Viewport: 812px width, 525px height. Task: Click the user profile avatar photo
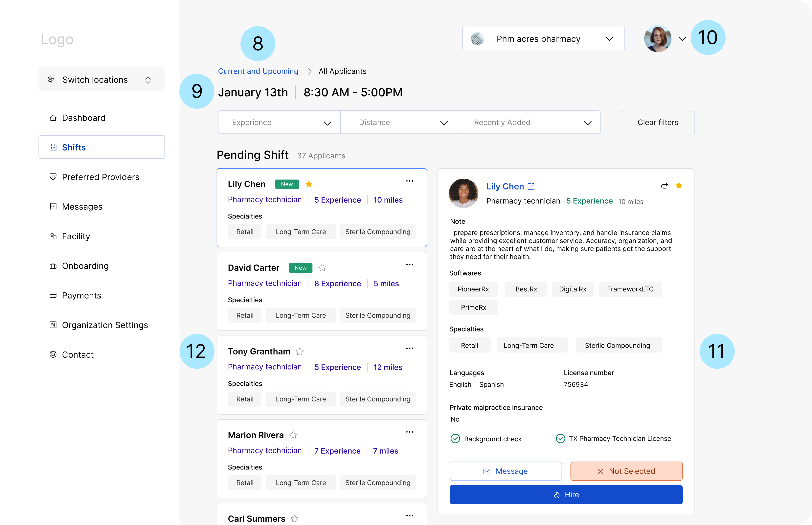[x=658, y=39]
